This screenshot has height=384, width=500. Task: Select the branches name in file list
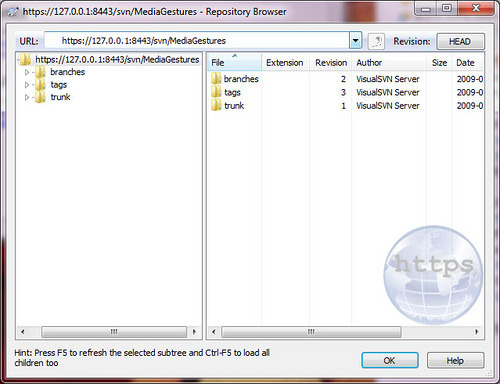coord(241,79)
